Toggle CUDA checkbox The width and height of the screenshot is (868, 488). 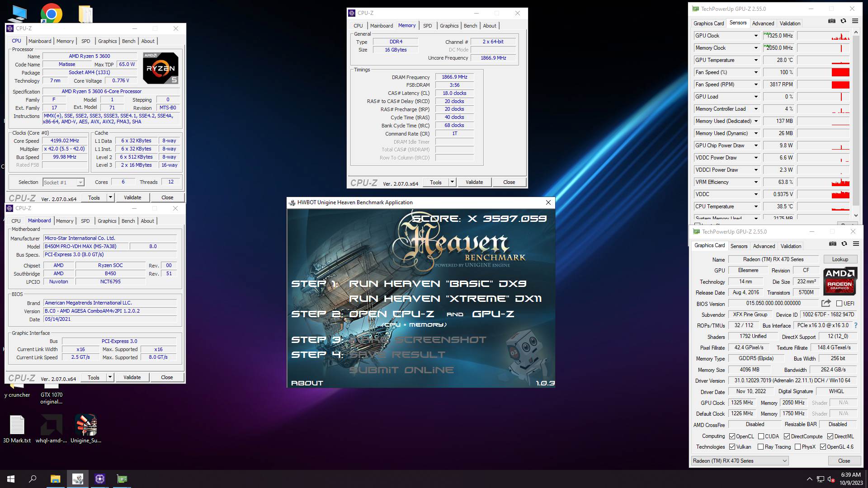761,436
